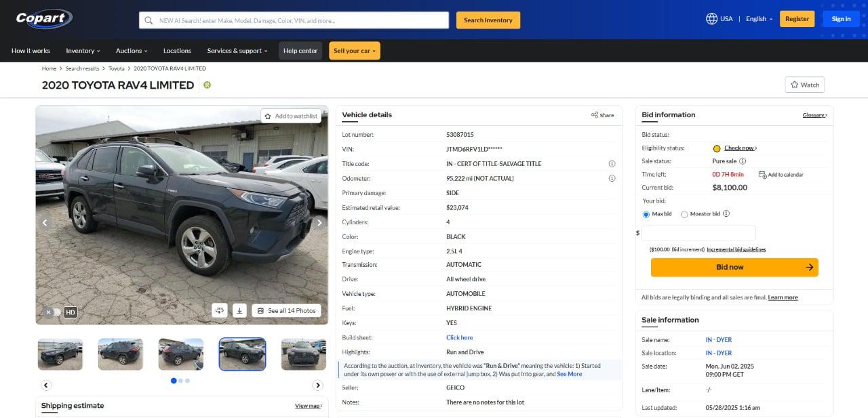Click the Add to calendar icon
The width and height of the screenshot is (868, 418).
point(762,175)
